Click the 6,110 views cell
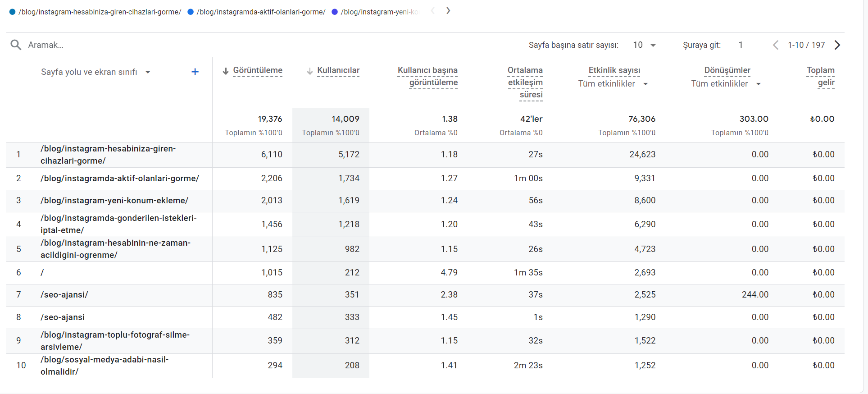Viewport: 868px width, 394px height. click(x=272, y=155)
